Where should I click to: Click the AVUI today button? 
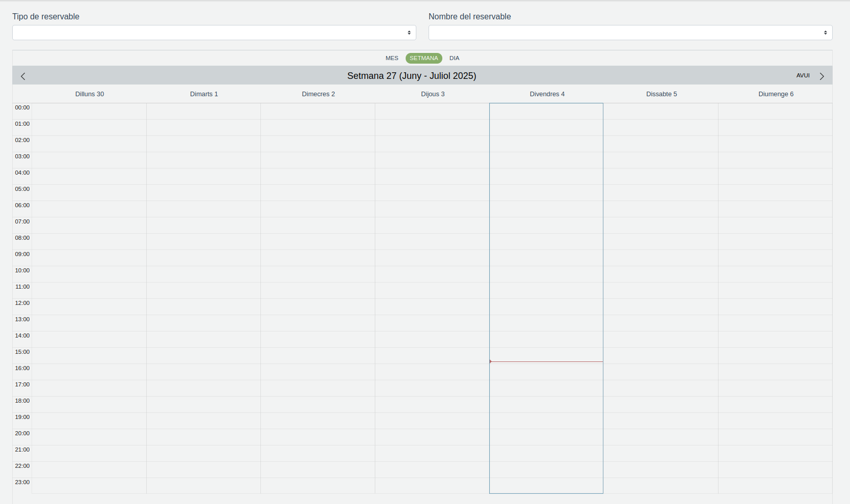pos(803,75)
